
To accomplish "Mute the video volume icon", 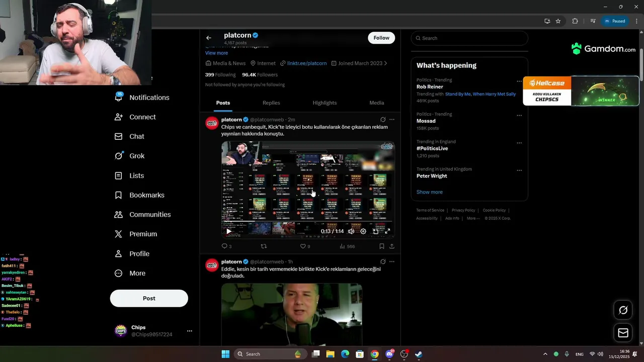I will click(x=351, y=231).
